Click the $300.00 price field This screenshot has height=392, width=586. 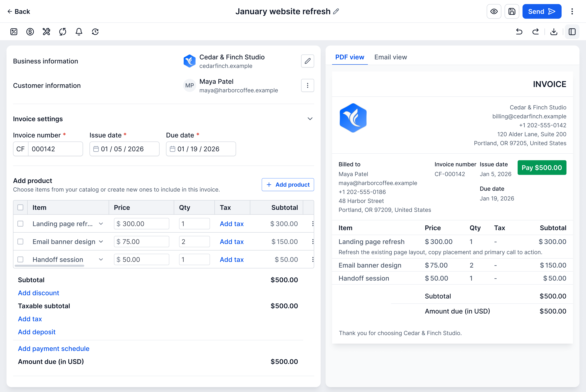pos(141,224)
